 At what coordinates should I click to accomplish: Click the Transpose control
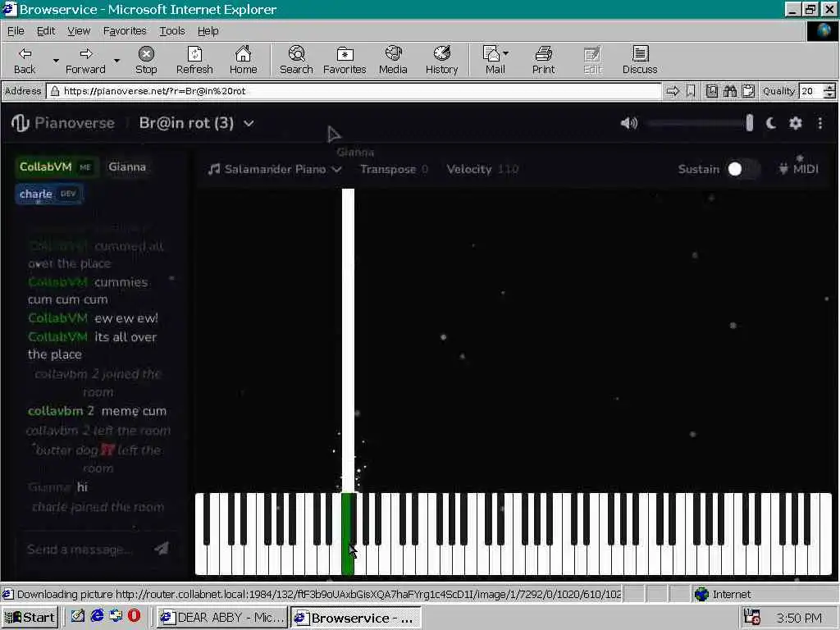pyautogui.click(x=394, y=169)
